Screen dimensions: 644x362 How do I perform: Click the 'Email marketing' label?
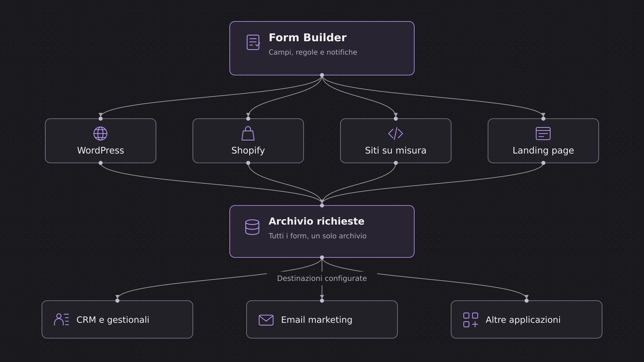[x=317, y=320]
